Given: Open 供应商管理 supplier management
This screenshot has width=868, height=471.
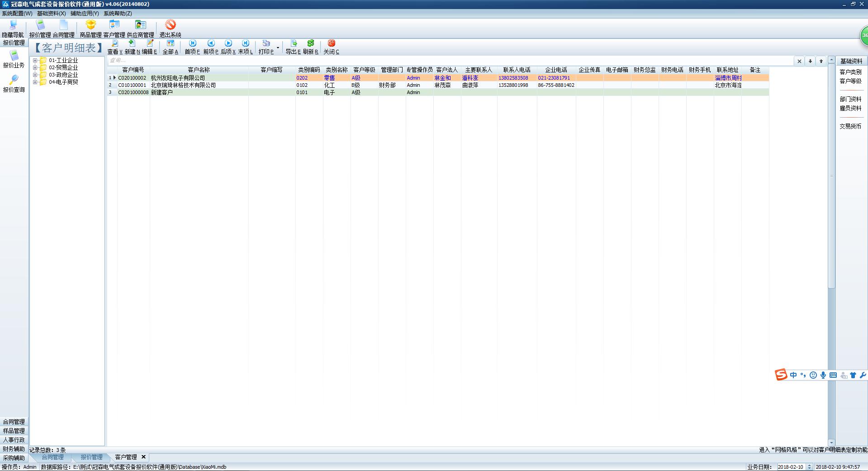Looking at the screenshot, I should (x=140, y=25).
